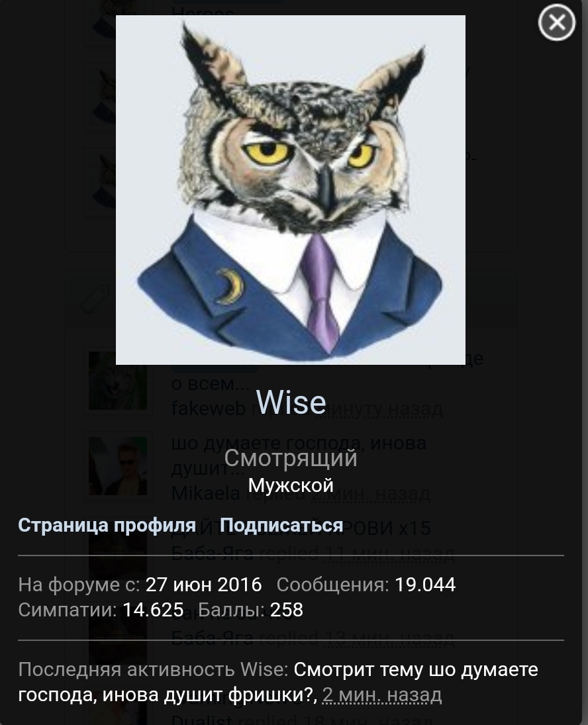
Task: Select dimmed Dualist username at bottom
Action: [201, 720]
